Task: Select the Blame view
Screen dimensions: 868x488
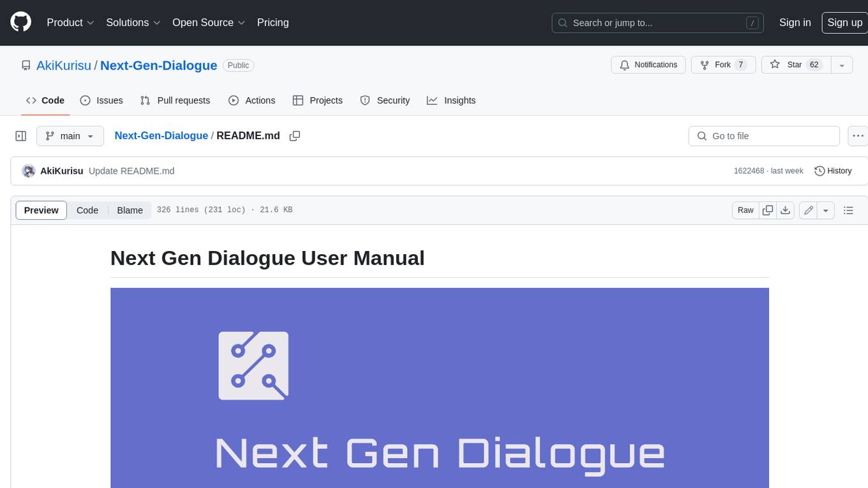Action: click(130, 210)
